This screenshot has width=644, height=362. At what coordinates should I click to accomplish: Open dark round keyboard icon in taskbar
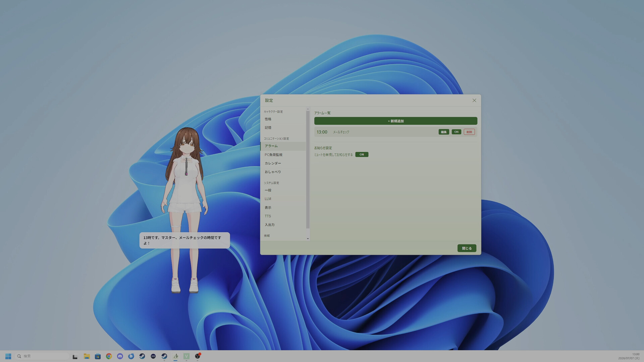point(153,356)
